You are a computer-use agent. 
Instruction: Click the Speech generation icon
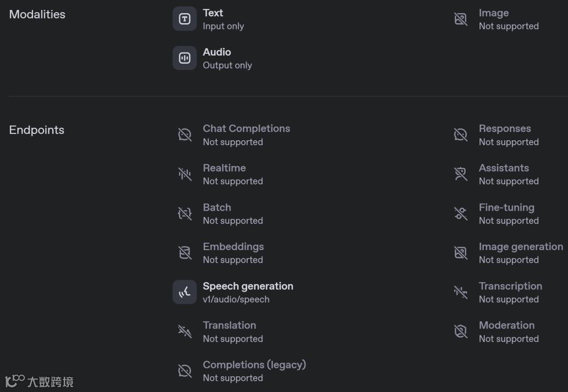tap(185, 292)
